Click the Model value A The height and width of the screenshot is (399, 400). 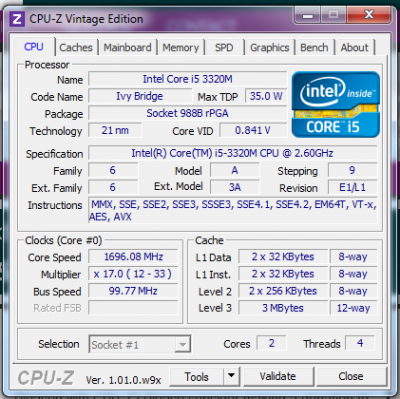(235, 170)
